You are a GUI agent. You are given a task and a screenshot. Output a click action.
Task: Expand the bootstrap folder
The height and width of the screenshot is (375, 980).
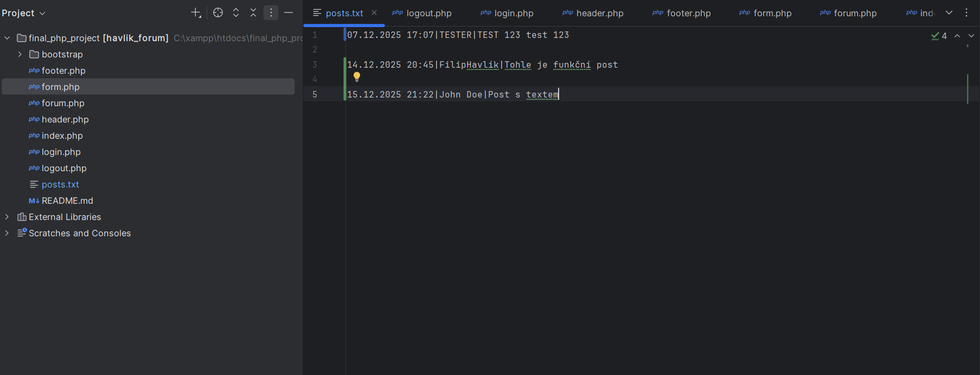20,54
